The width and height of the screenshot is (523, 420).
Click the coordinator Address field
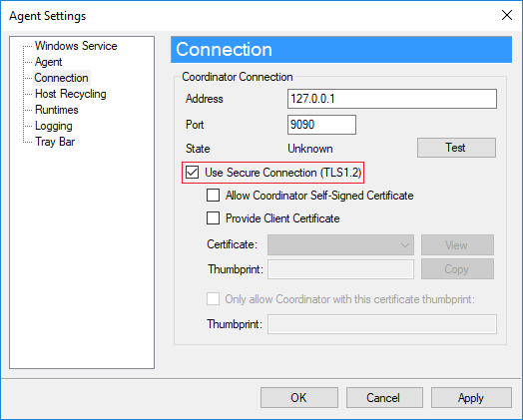click(392, 99)
